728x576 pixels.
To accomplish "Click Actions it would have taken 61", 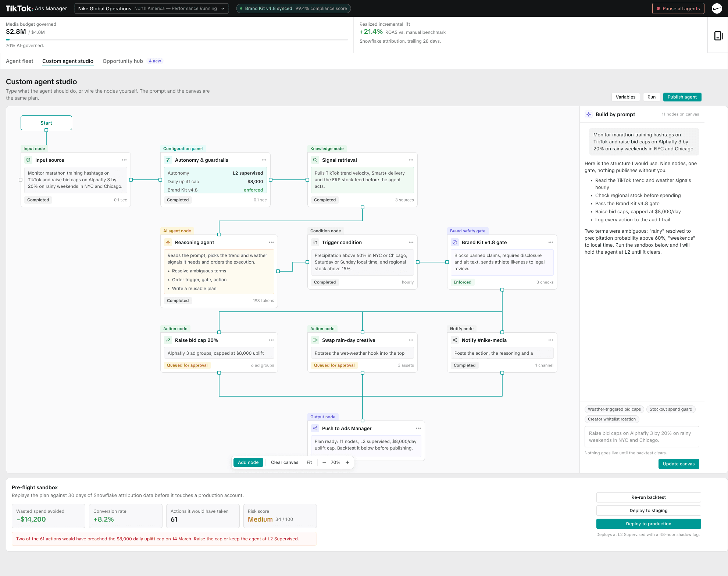I will pyautogui.click(x=203, y=516).
